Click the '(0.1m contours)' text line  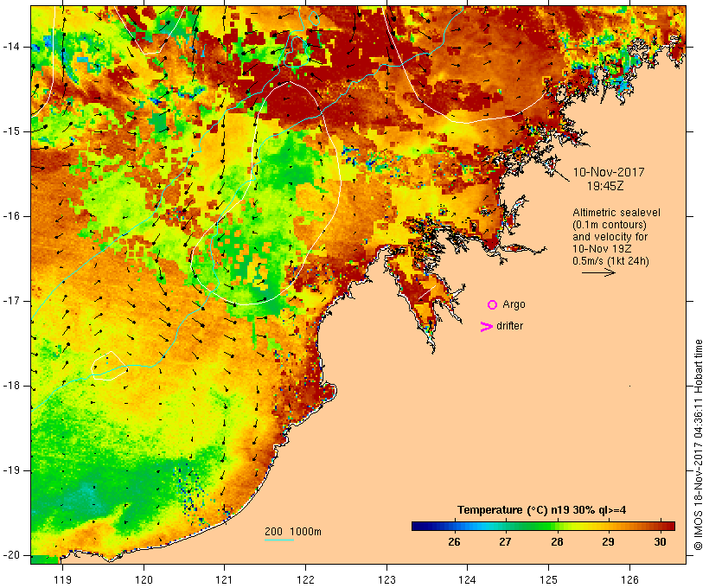coord(610,225)
